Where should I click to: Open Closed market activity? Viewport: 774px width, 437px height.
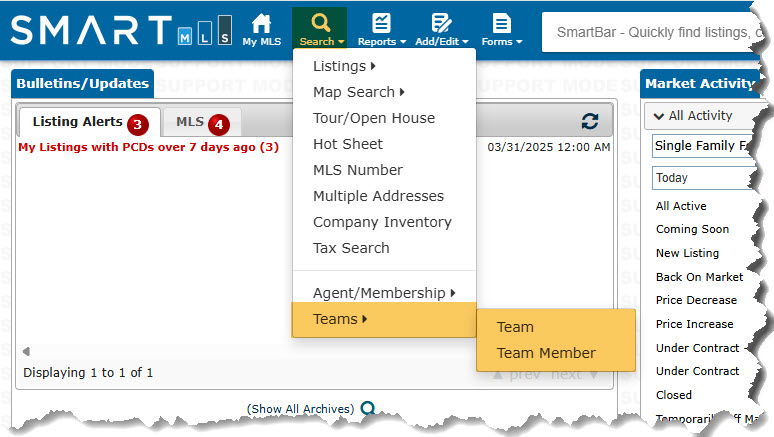point(673,395)
